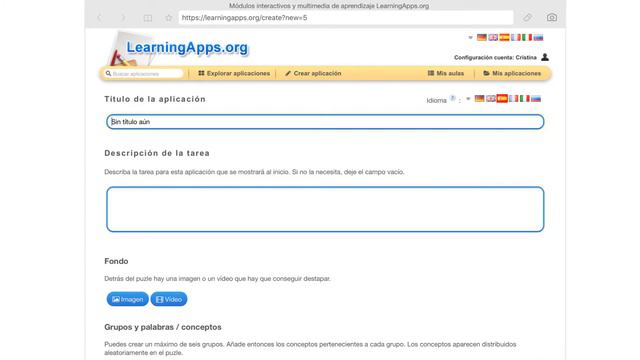Screen dimensions: 640x360
Task: Select the English flag in the top header
Action: [493, 38]
